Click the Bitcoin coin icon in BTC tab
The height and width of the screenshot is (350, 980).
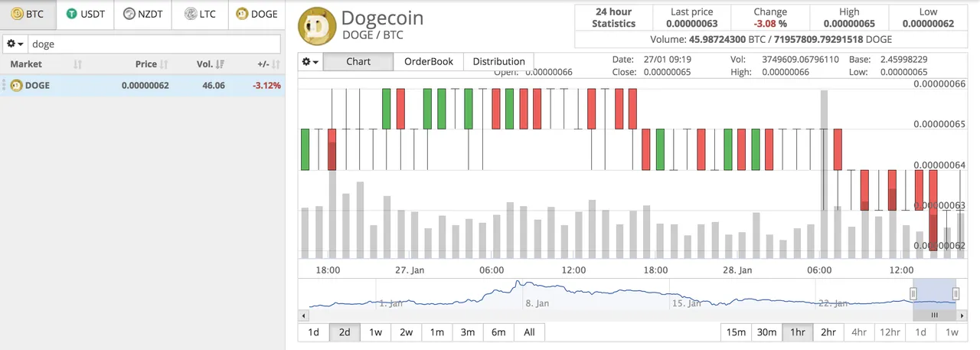click(x=16, y=14)
